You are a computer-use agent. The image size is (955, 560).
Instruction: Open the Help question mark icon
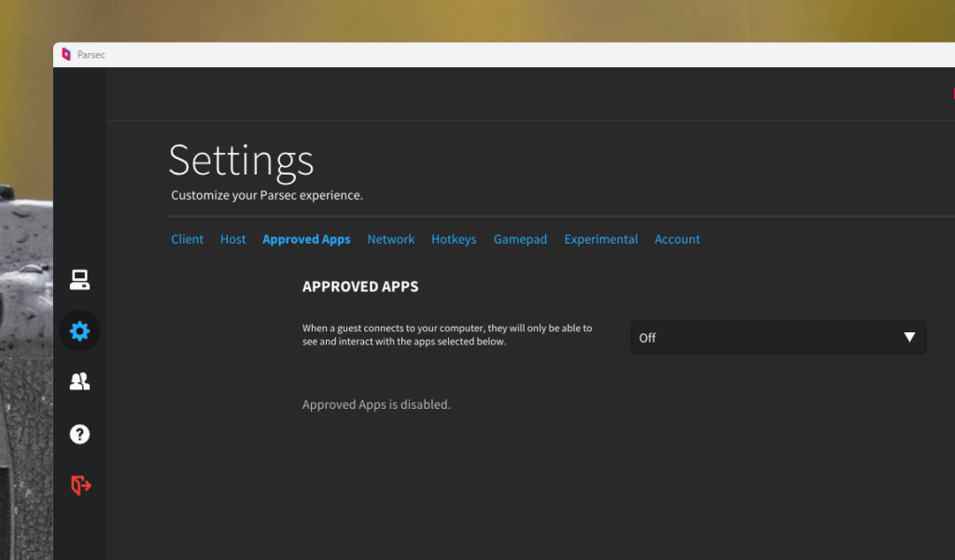[x=79, y=434]
